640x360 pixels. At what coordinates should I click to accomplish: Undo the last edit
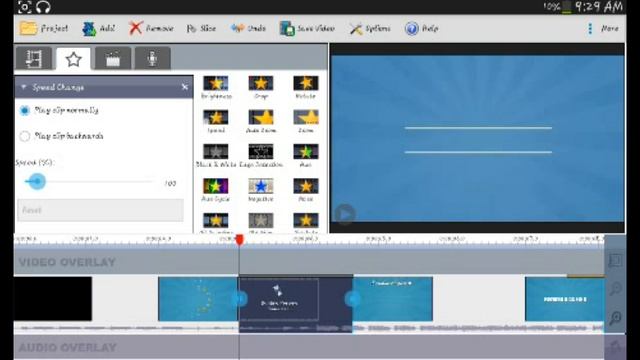click(x=248, y=28)
